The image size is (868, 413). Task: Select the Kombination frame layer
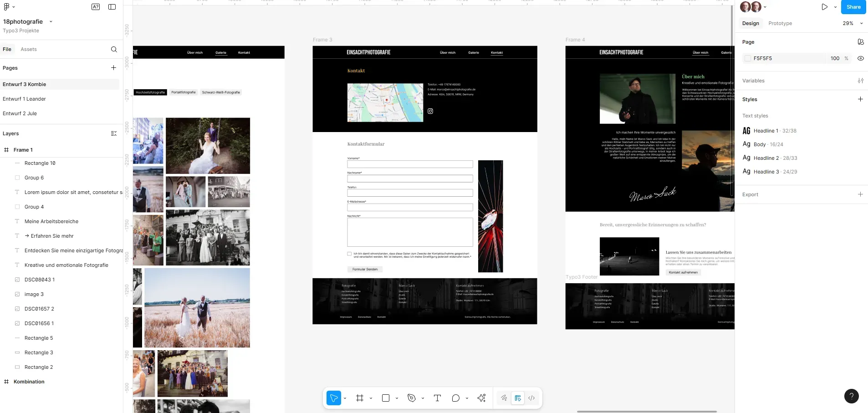click(29, 382)
